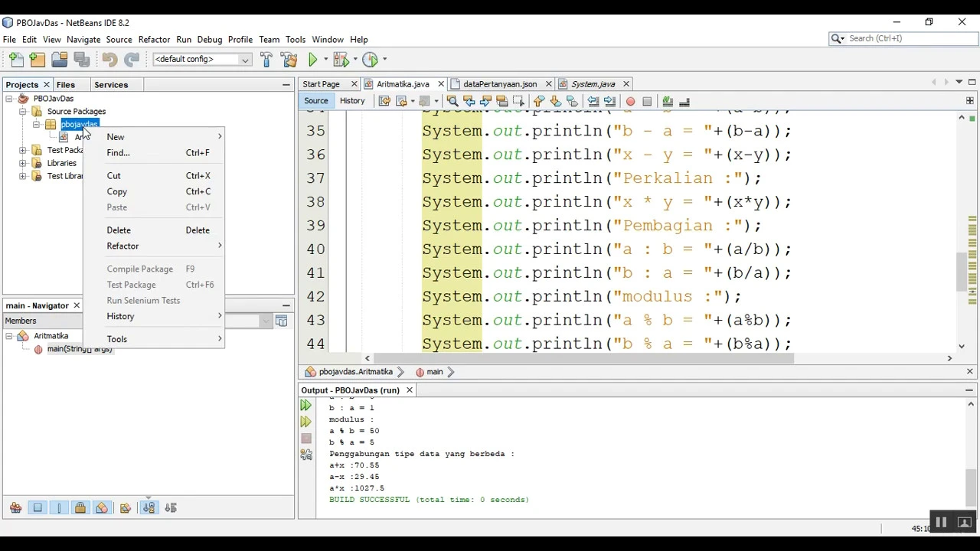The height and width of the screenshot is (551, 980).
Task: Click the Uncomment editor toolbar icon
Action: pyautogui.click(x=684, y=101)
